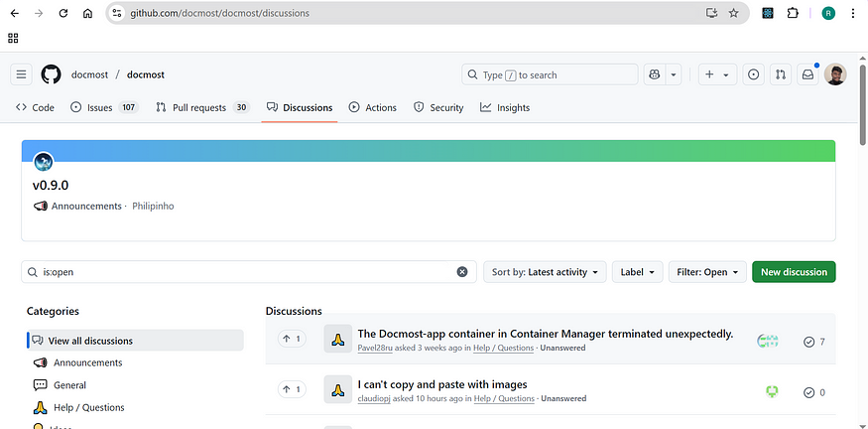Image resolution: width=868 pixels, height=429 pixels.
Task: Switch to the Issues tab
Action: (104, 107)
